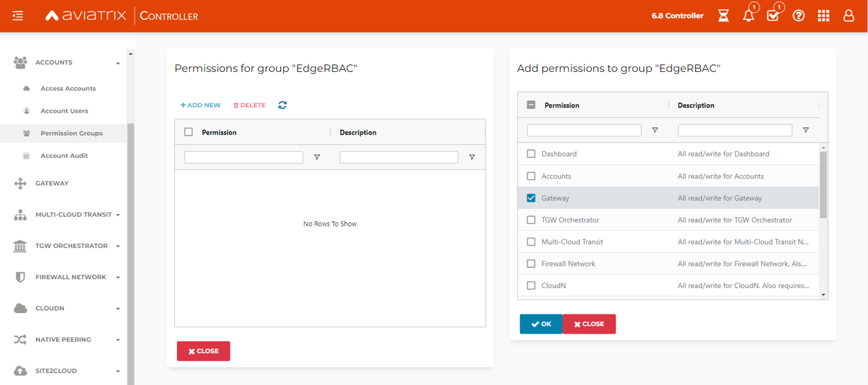Click the Permission column filter icon in the left panel
The width and height of the screenshot is (868, 385).
pos(317,157)
